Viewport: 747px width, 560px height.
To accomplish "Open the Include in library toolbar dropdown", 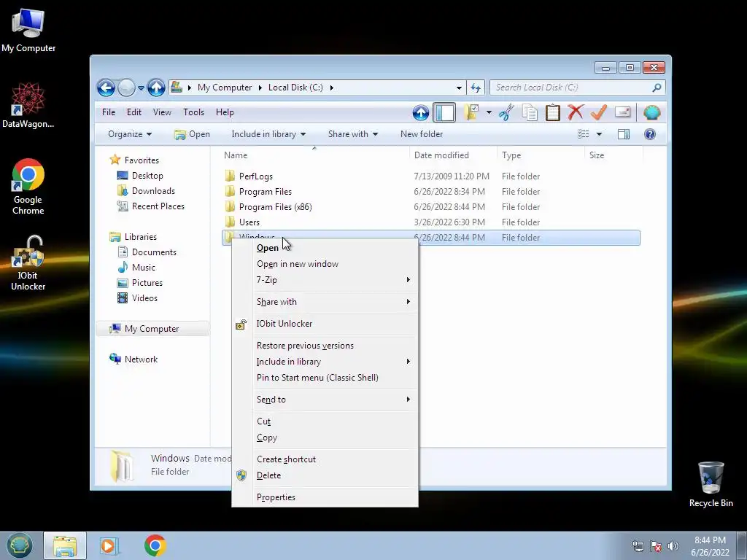I will pyautogui.click(x=268, y=134).
